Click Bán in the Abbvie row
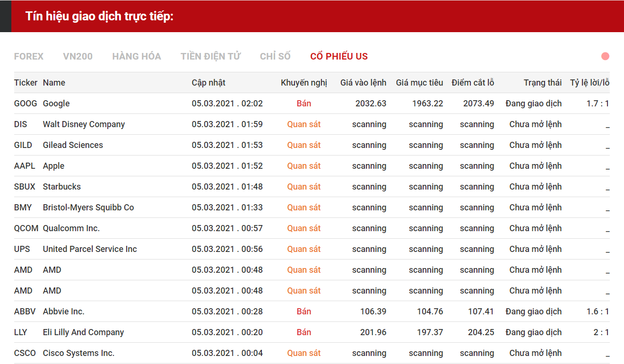 (x=304, y=312)
